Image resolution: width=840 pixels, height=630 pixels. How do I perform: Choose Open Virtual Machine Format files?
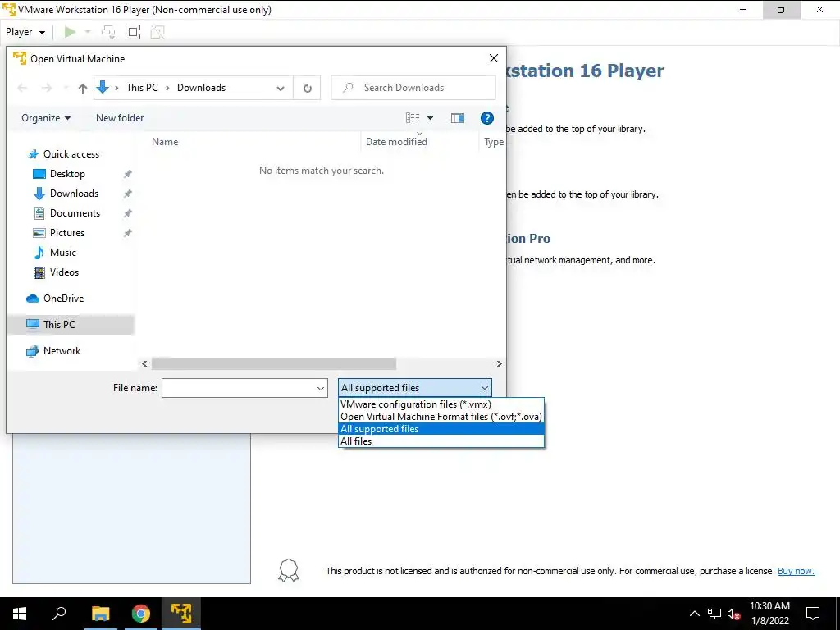[x=441, y=417]
